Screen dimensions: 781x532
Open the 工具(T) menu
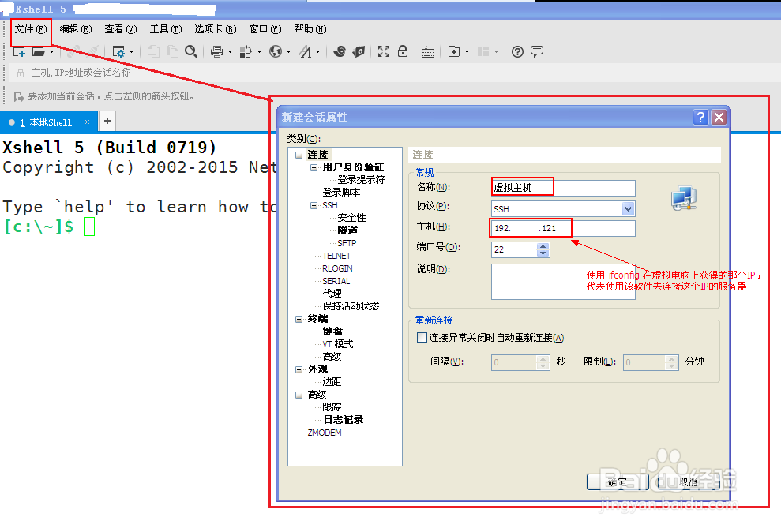point(166,29)
